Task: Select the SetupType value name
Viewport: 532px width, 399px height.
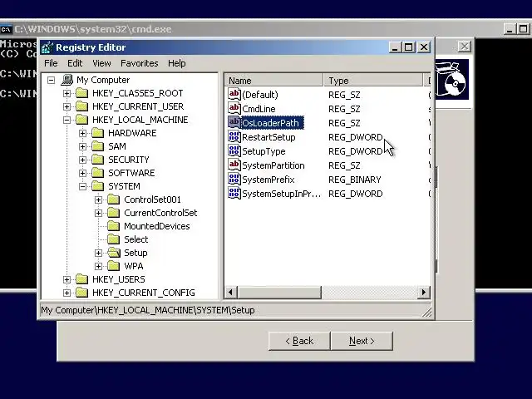Action: tap(264, 151)
